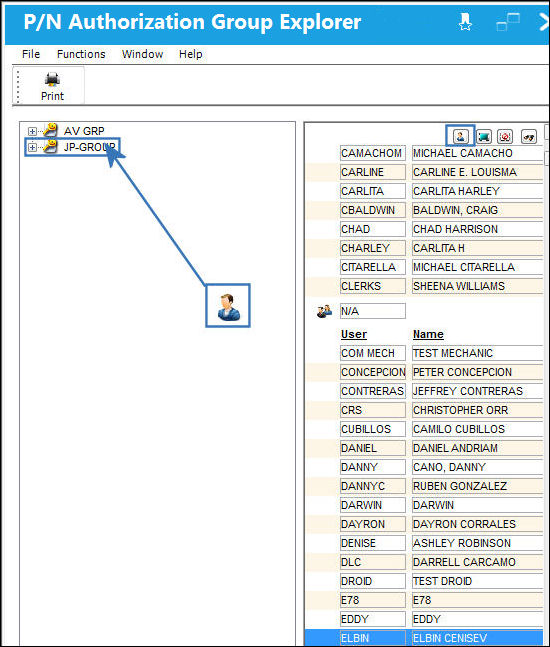Viewport: 550px width, 647px height.
Task: Open the Help menu
Action: [x=191, y=54]
